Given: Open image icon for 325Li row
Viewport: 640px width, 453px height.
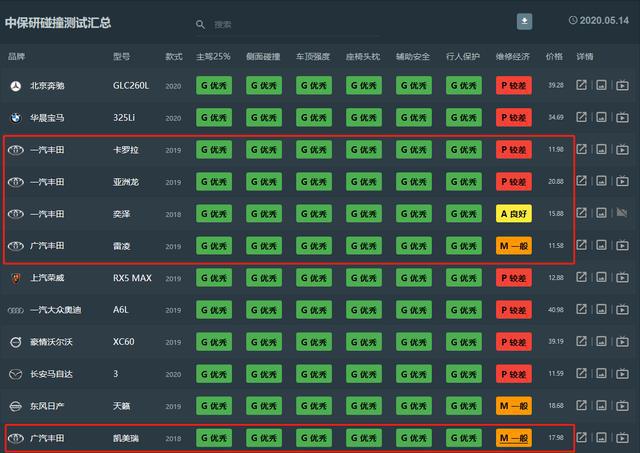Looking at the screenshot, I should [601, 117].
